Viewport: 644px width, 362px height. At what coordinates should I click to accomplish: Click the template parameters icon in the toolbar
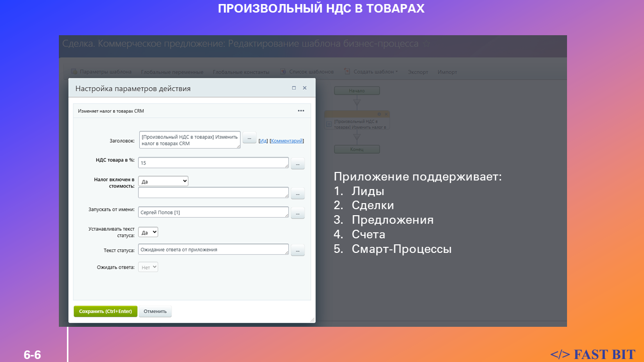74,71
